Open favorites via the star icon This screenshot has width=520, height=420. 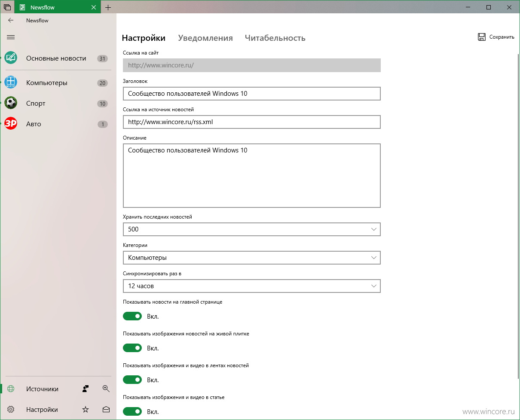(x=86, y=410)
